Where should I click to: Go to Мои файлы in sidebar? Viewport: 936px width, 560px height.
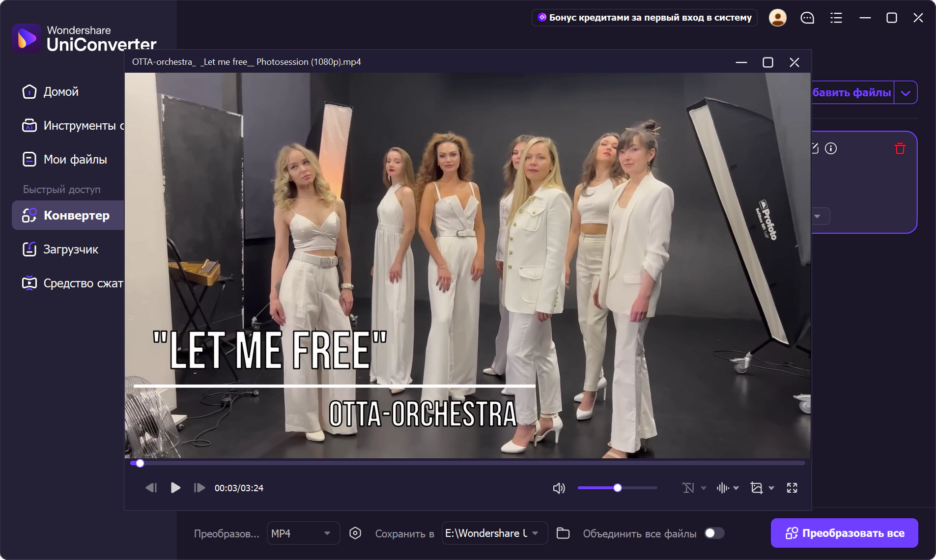click(x=64, y=160)
